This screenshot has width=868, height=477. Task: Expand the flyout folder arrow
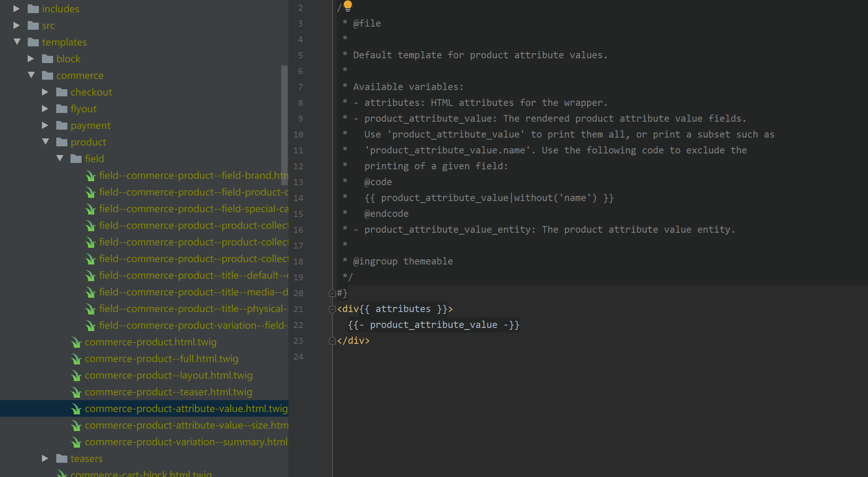pos(45,108)
